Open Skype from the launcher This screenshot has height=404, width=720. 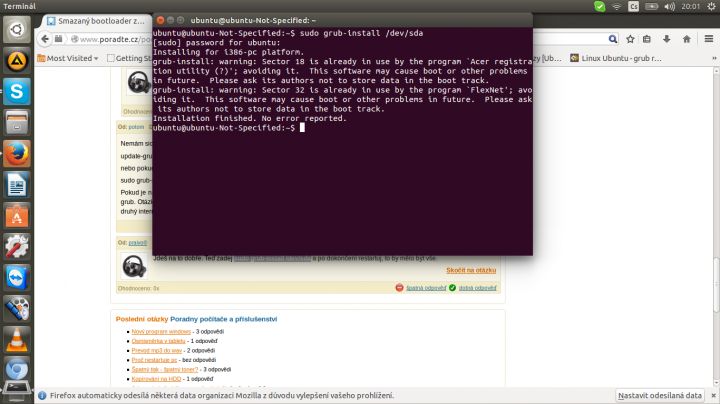tap(17, 91)
